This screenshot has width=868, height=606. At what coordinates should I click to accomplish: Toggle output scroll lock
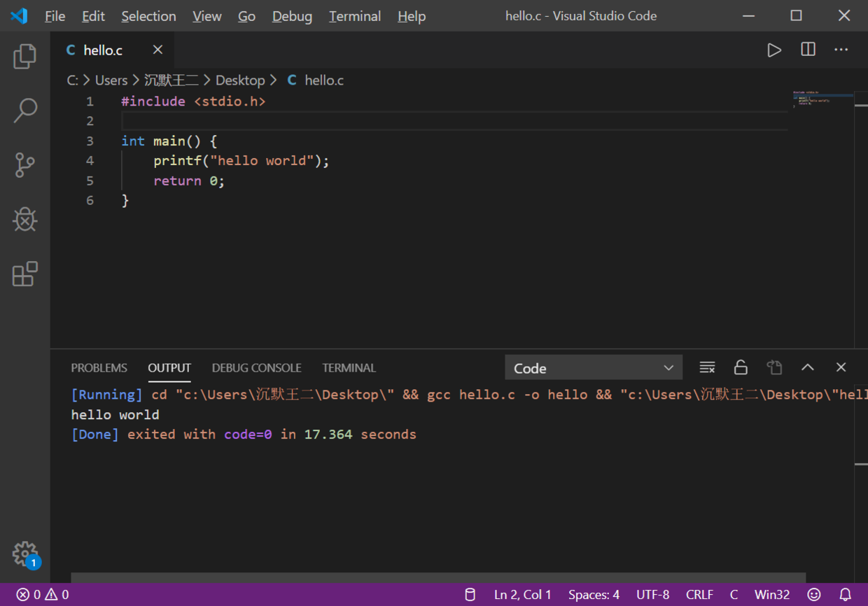point(741,367)
